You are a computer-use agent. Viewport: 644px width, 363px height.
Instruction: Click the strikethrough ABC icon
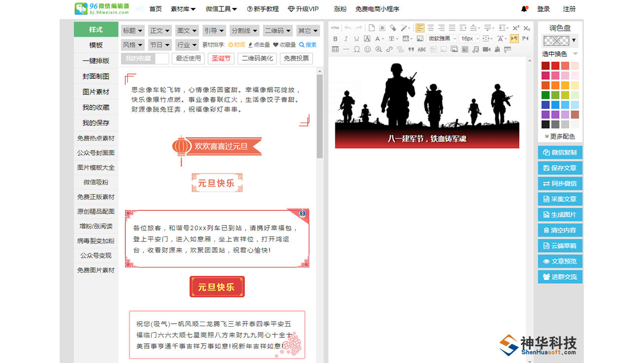[422, 49]
